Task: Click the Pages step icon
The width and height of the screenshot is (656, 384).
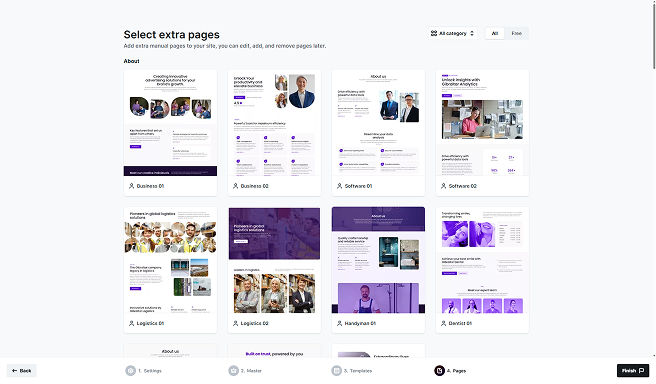Action: coord(439,371)
